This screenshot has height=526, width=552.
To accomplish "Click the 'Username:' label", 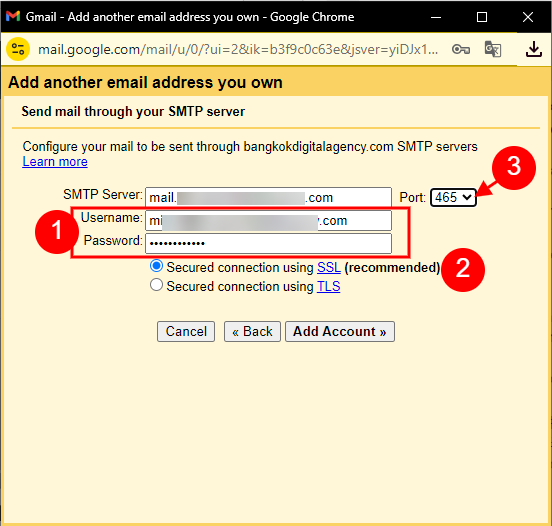I will tap(112, 218).
